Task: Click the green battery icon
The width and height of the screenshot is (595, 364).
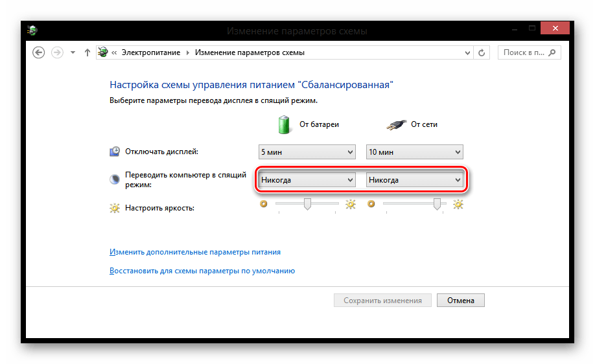Action: [284, 125]
